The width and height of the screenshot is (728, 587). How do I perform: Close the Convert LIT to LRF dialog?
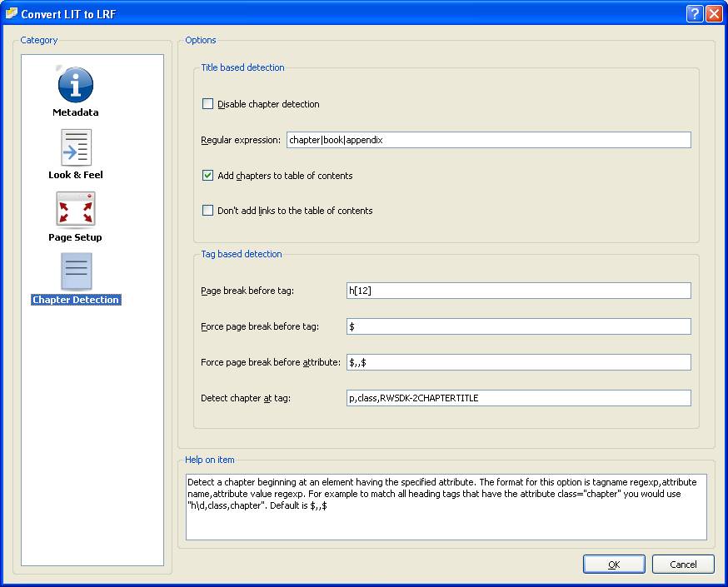pos(714,13)
